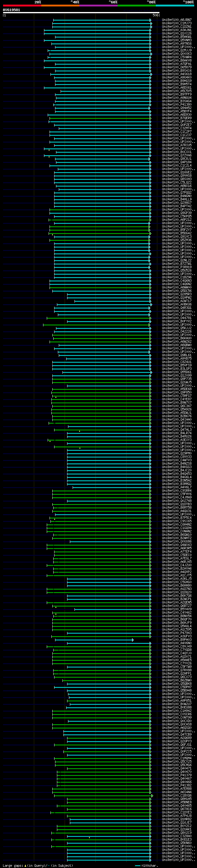Click the green ~80% identity legend segment
Viewport: 197px width, 868px height.
pos(137,6)
